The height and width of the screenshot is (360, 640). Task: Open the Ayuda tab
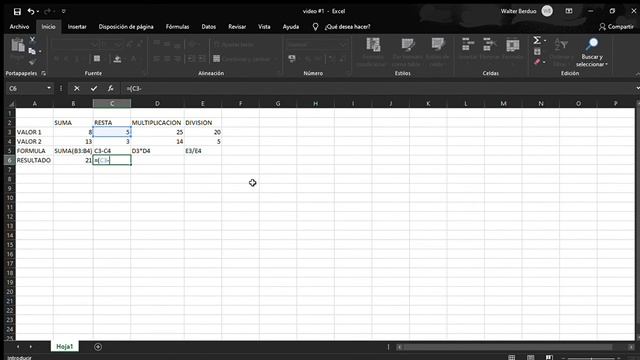(x=291, y=27)
